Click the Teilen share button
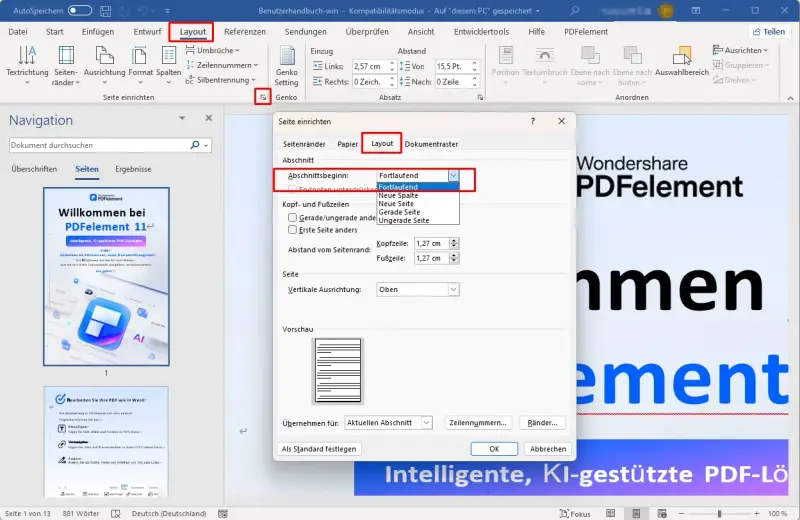Image resolution: width=800 pixels, height=520 pixels. point(769,32)
